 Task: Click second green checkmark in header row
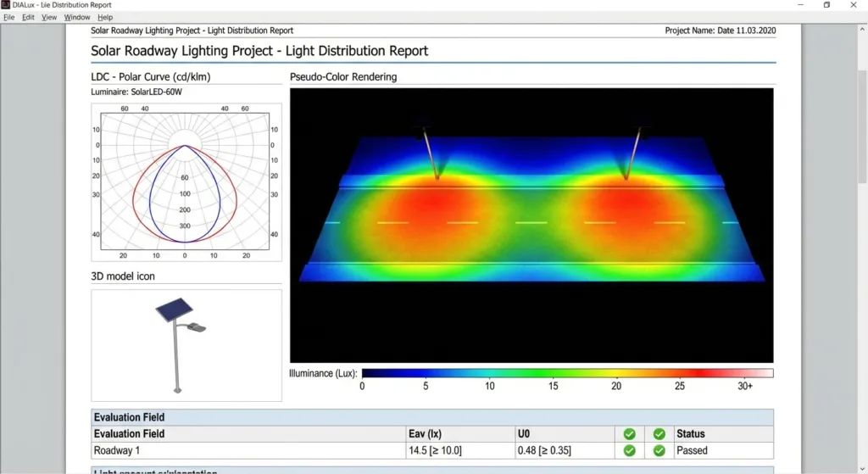tap(659, 433)
